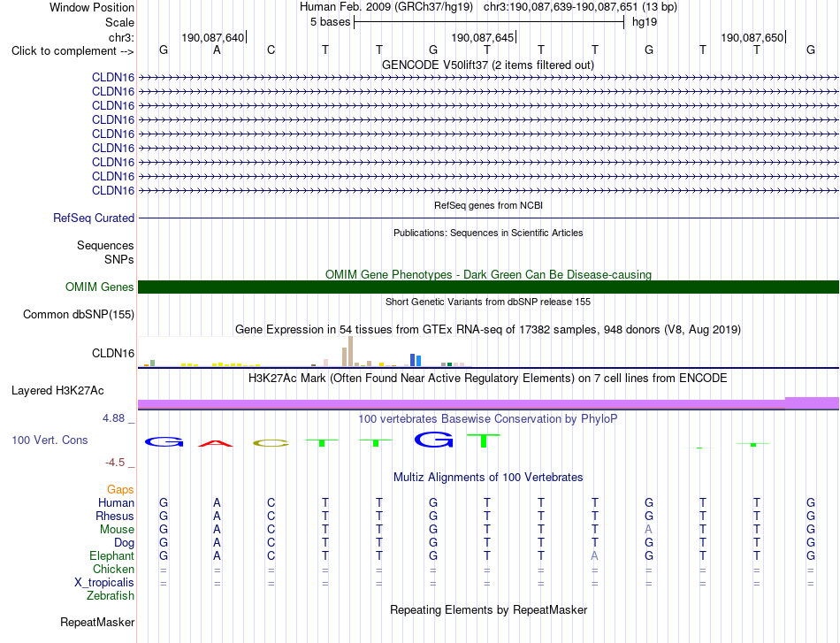Screen dimensions: 840x643
Task: Click the -4.5 PhyloP lower scale value
Action: (x=115, y=462)
